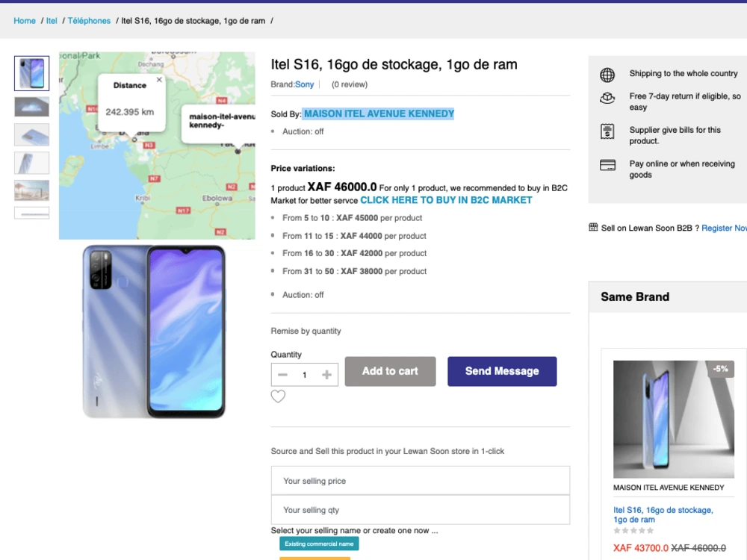The image size is (747, 560).
Task: Increase quantity with plus button
Action: click(x=327, y=375)
